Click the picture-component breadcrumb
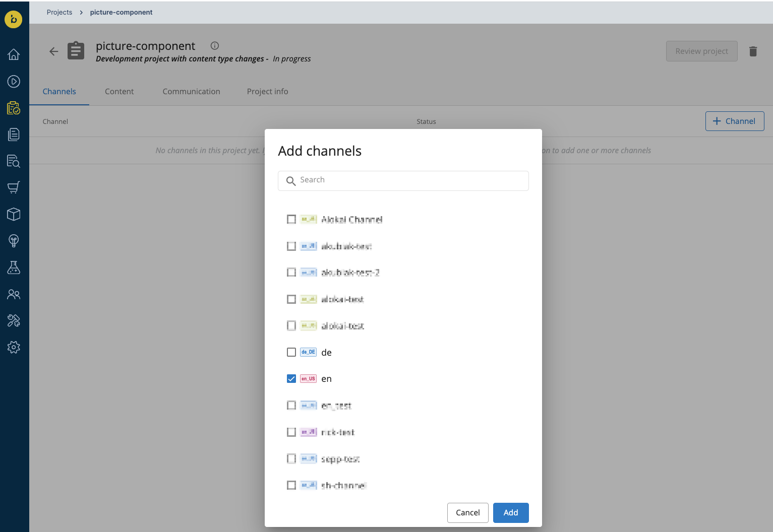The image size is (773, 532). [121, 12]
